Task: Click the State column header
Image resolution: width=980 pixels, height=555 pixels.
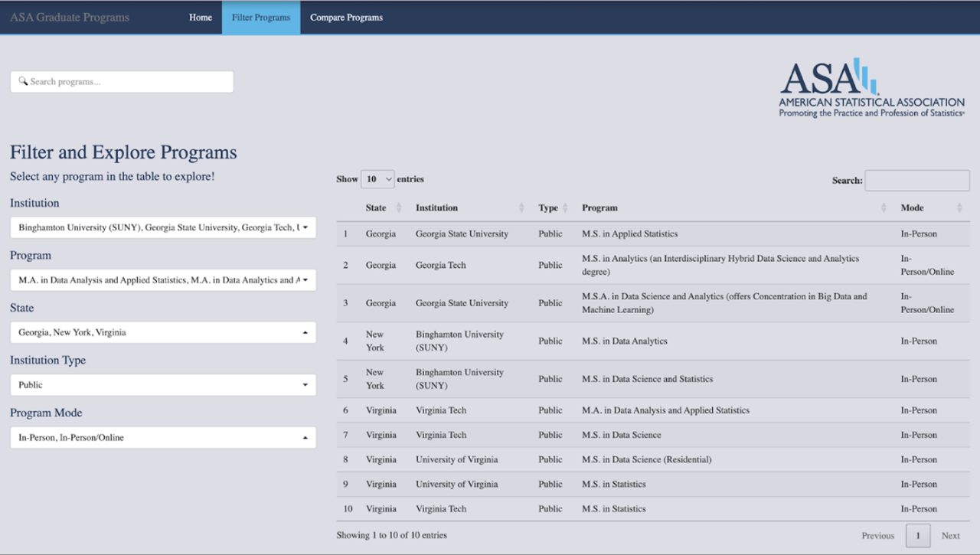Action: tap(376, 208)
